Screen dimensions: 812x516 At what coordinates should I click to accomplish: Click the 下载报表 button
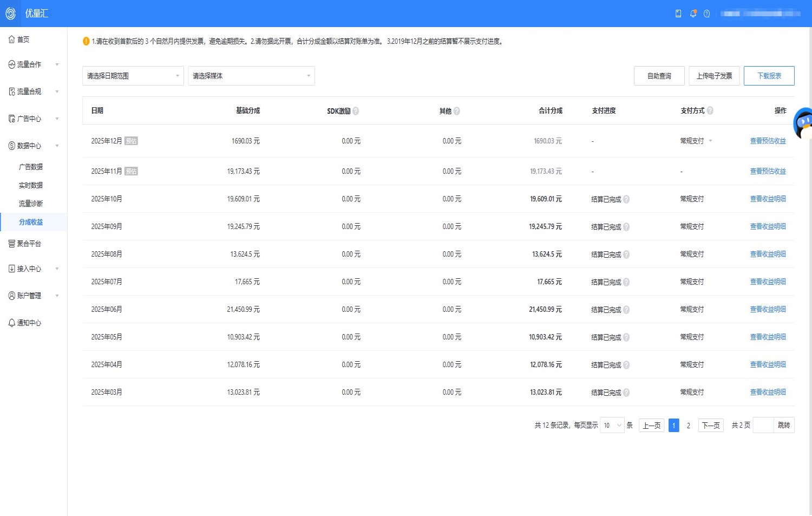[x=769, y=76]
